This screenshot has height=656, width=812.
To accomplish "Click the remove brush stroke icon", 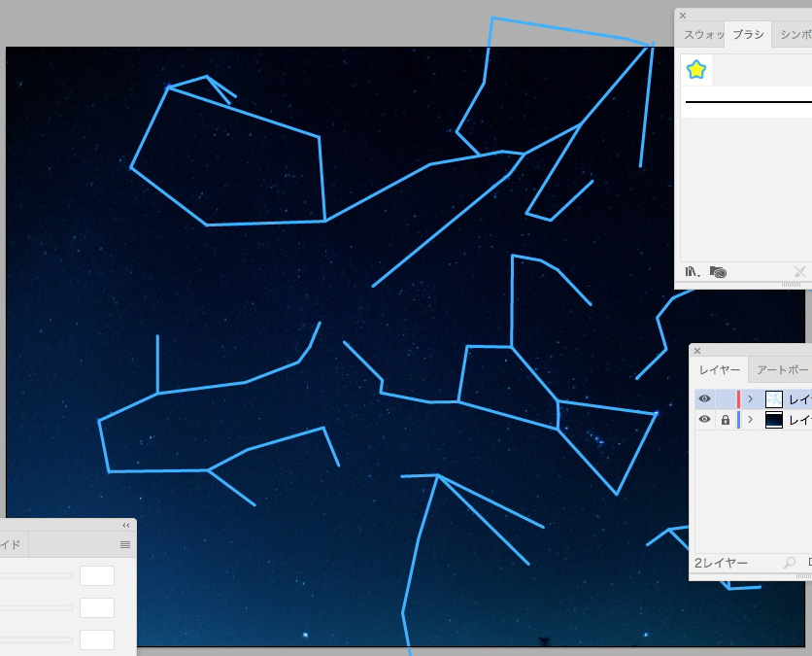I will 799,272.
